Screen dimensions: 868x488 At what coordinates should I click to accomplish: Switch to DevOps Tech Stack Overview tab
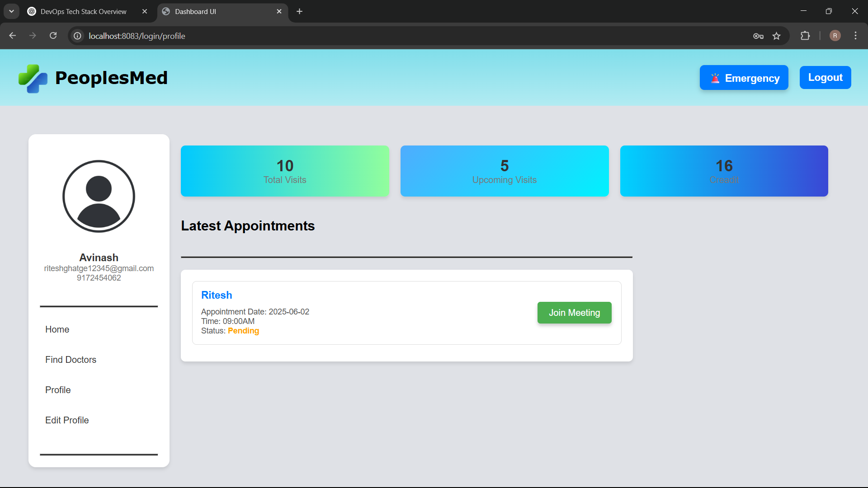click(84, 11)
